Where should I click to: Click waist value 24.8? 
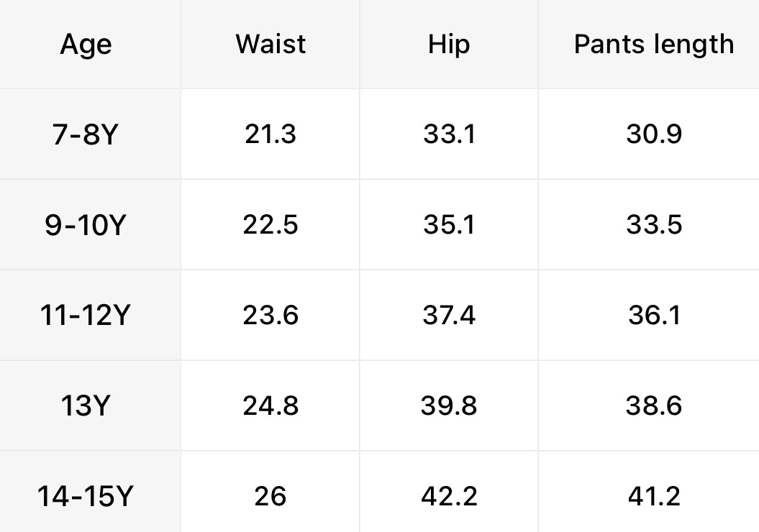click(271, 406)
